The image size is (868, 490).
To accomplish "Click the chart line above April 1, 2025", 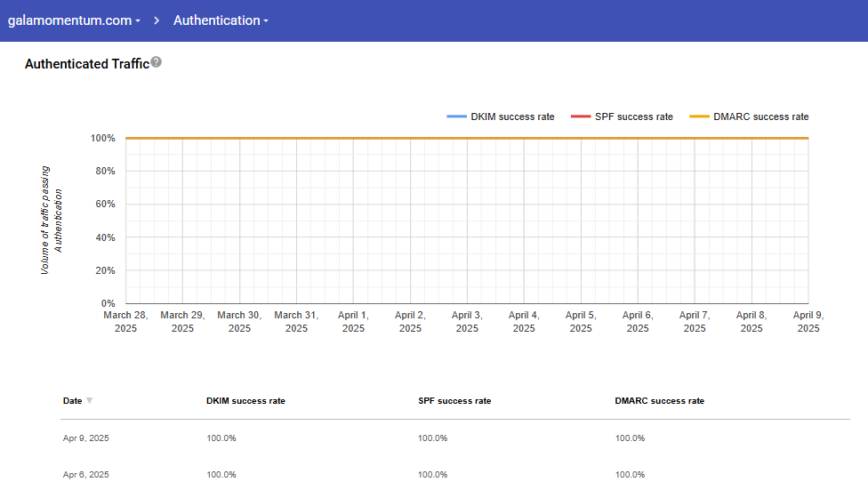I will pos(353,138).
